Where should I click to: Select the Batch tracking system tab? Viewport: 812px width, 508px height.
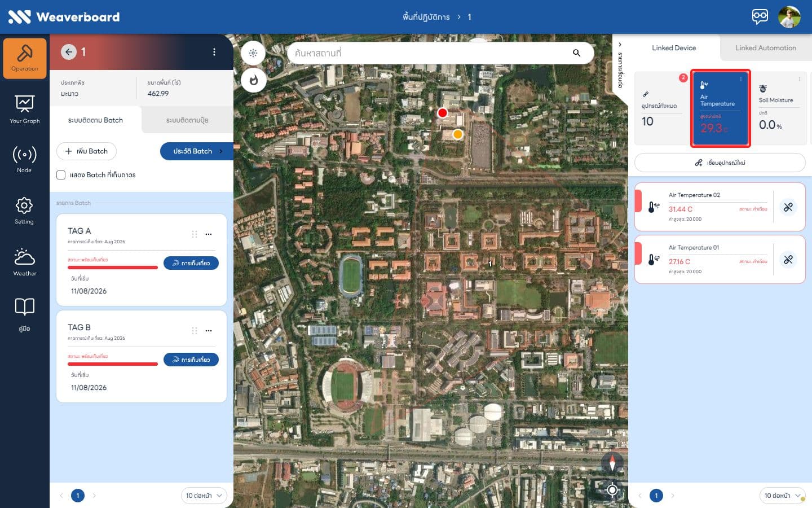click(x=96, y=120)
